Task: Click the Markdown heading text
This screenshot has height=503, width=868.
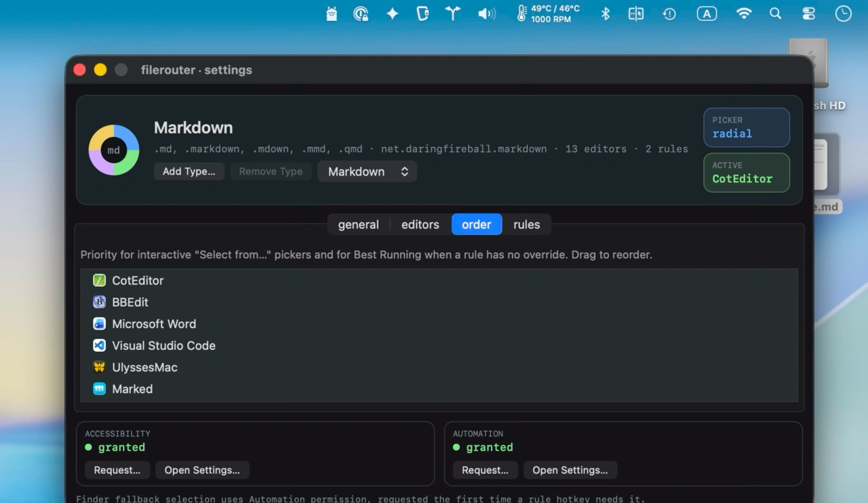Action: [193, 127]
